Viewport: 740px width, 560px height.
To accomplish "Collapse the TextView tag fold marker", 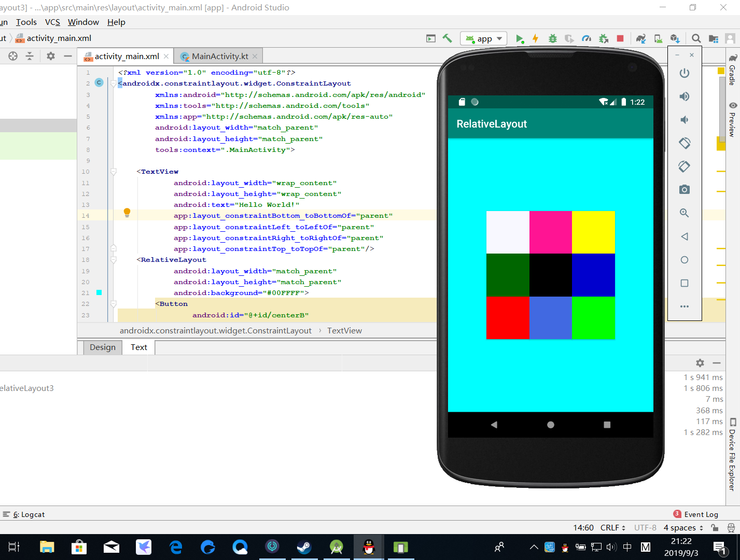I will coord(114,172).
